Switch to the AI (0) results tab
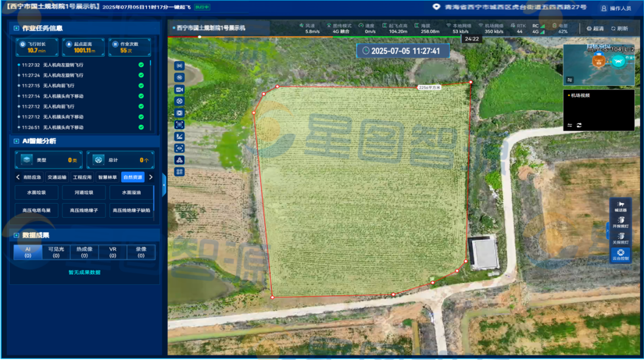Viewport: 644px width, 360px height. pos(27,252)
